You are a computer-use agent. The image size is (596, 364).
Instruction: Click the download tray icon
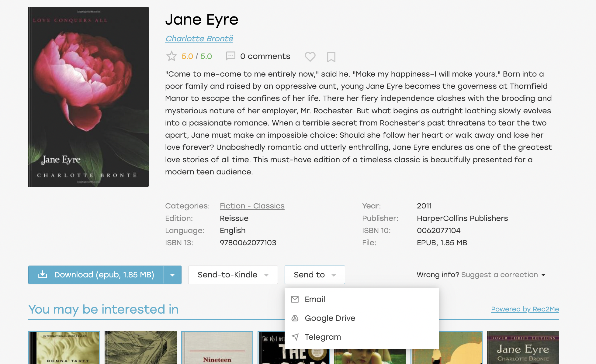pos(43,275)
